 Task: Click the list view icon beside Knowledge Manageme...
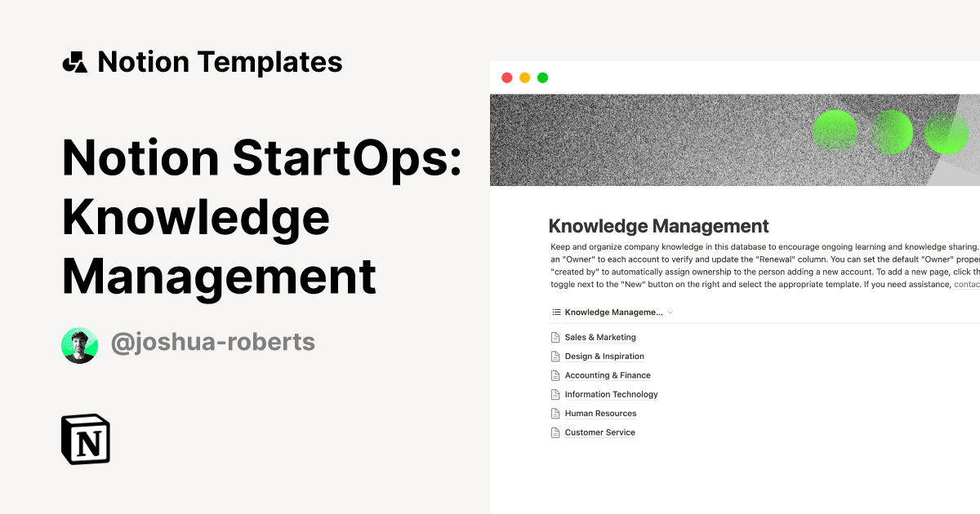click(x=556, y=312)
